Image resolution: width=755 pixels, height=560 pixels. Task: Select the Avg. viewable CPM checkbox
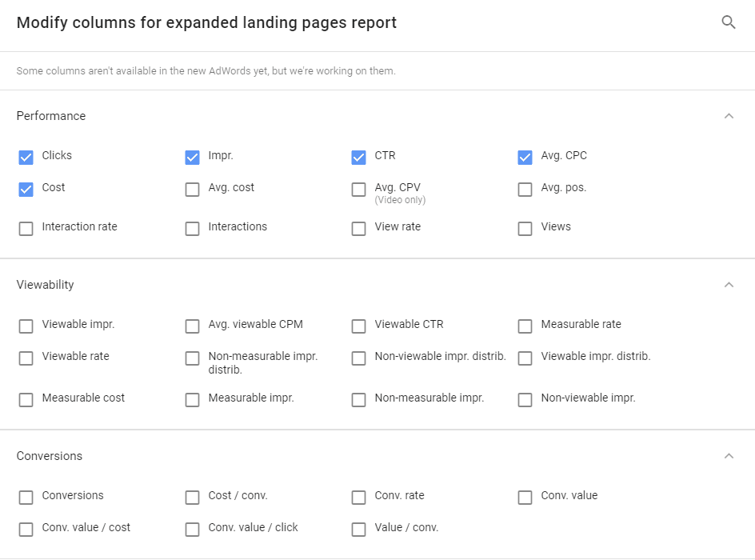[x=193, y=326]
